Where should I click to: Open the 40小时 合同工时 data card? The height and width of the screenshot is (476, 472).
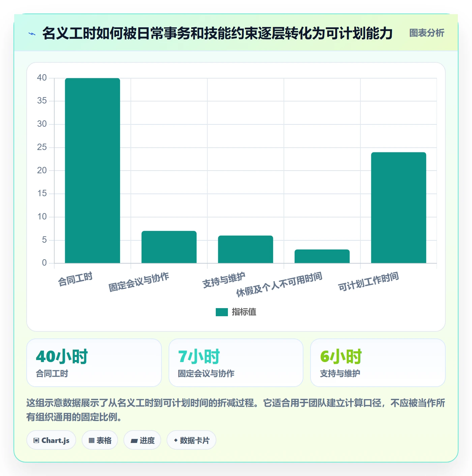pyautogui.click(x=94, y=363)
